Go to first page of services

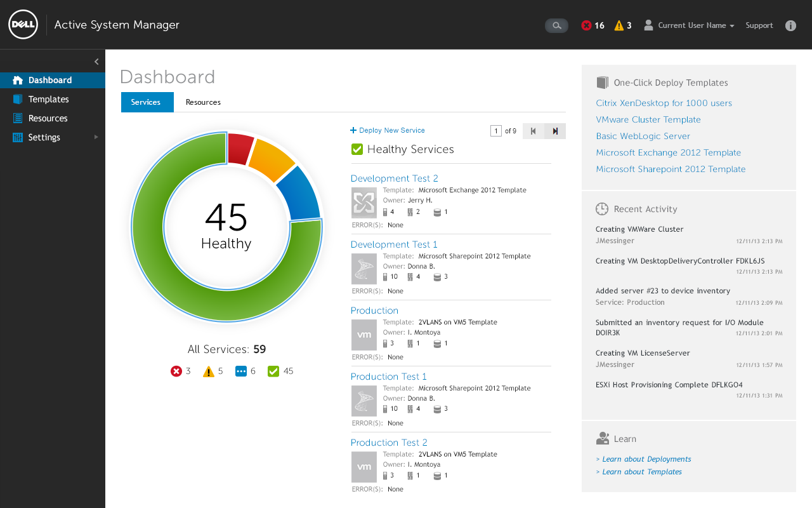click(534, 131)
